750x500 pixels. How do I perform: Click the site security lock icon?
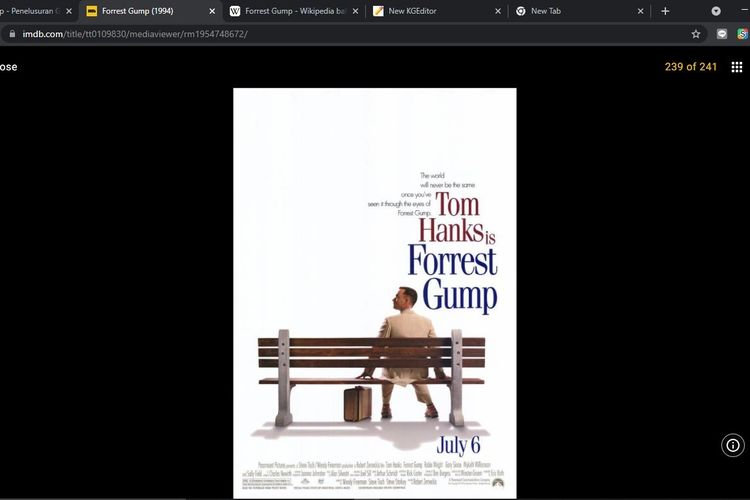click(x=11, y=33)
